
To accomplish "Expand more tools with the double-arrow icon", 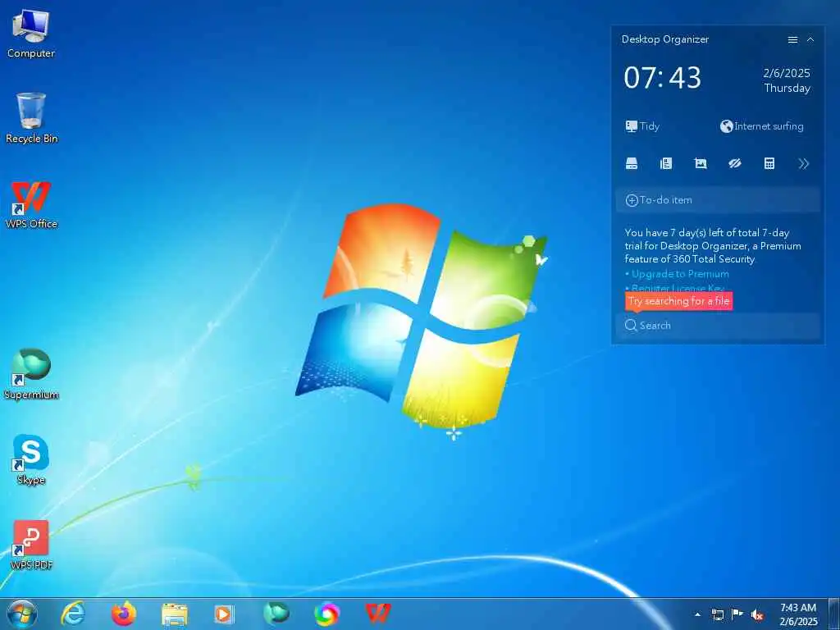I will tap(803, 164).
